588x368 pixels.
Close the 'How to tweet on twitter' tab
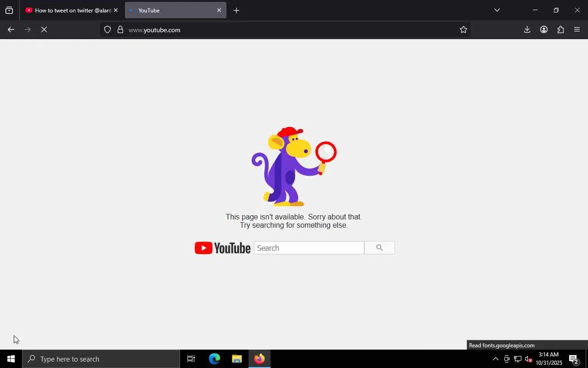coord(116,10)
